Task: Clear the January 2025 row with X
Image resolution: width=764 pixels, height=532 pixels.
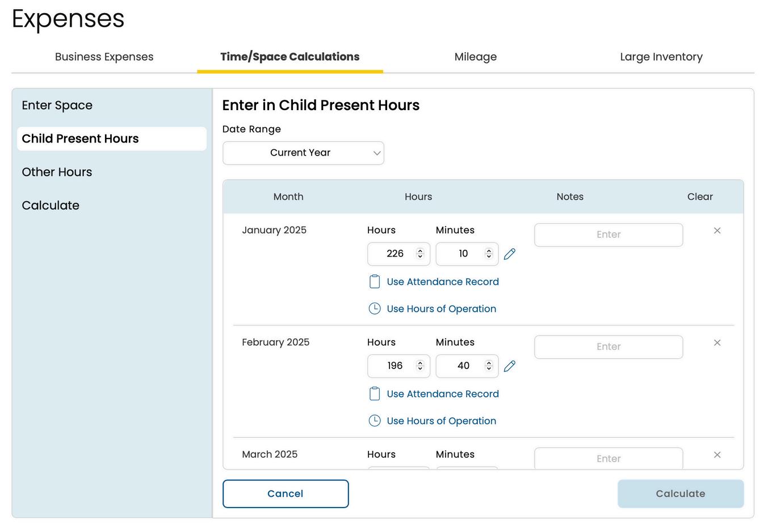Action: point(717,231)
